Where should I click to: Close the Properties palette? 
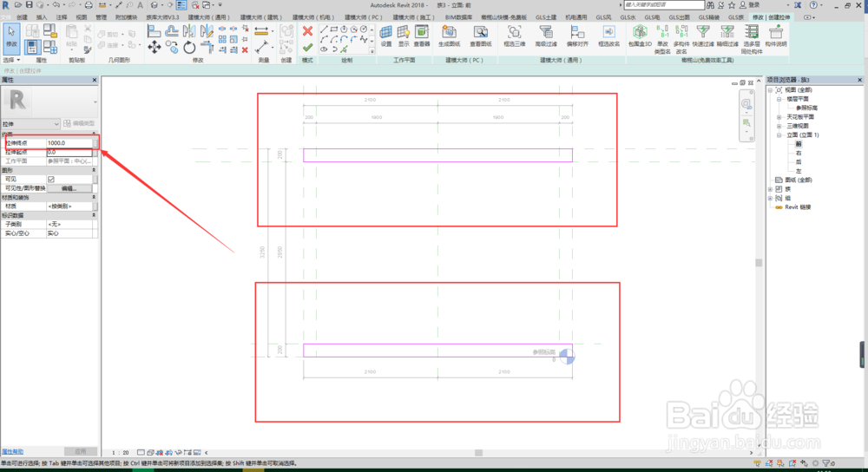(94, 80)
